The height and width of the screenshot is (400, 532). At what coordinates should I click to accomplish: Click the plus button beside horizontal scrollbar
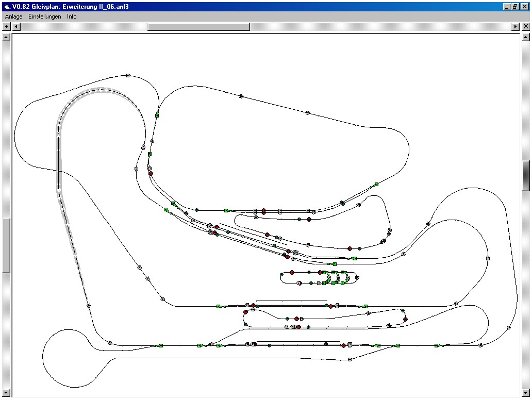(x=7, y=26)
